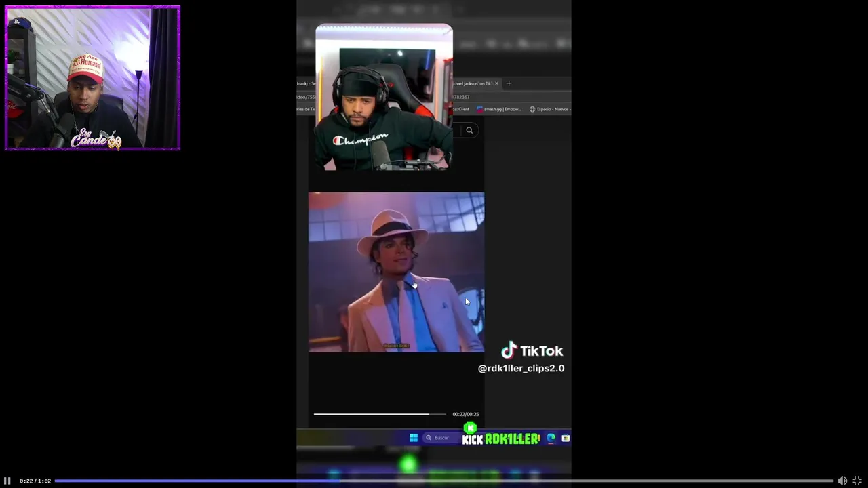This screenshot has height=488, width=868.
Task: Click the 0:22 / 1:02 time display
Action: point(35,481)
